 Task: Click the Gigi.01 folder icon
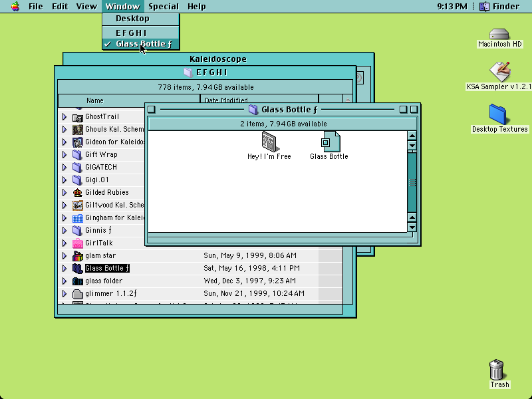click(78, 180)
